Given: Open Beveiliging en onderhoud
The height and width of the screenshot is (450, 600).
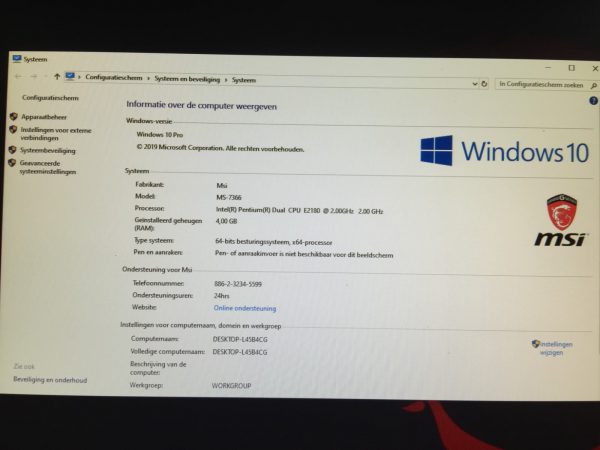Looking at the screenshot, I should pos(50,380).
